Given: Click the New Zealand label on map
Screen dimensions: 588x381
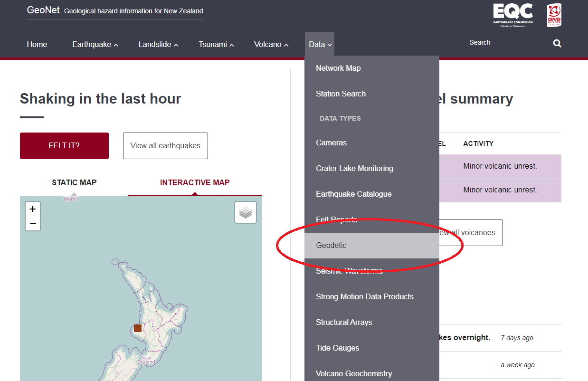Looking at the screenshot, I should coord(146,360).
